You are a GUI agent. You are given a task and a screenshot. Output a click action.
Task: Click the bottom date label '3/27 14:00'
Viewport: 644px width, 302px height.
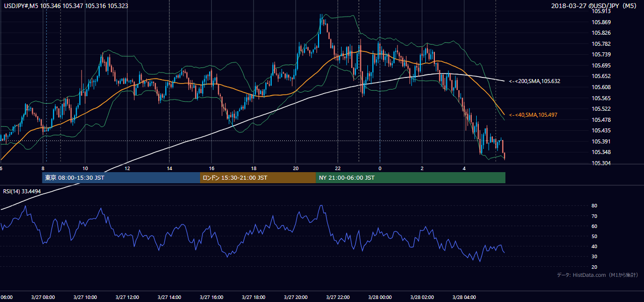click(169, 297)
